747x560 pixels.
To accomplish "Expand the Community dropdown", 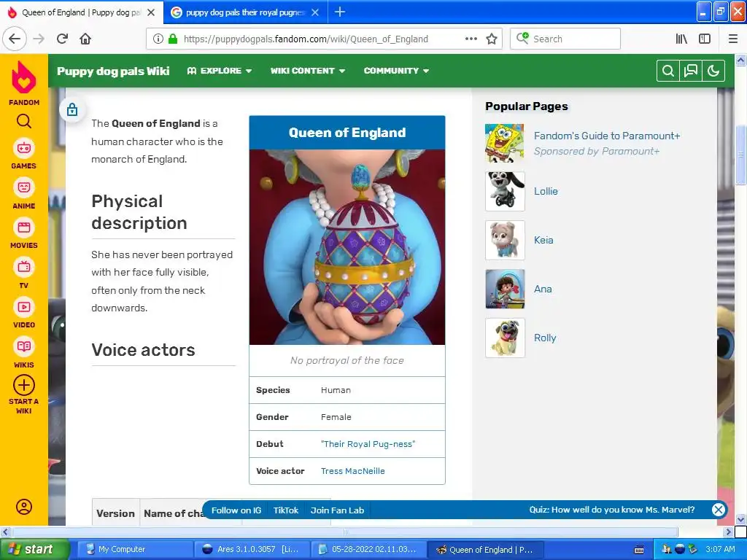I will click(x=396, y=71).
